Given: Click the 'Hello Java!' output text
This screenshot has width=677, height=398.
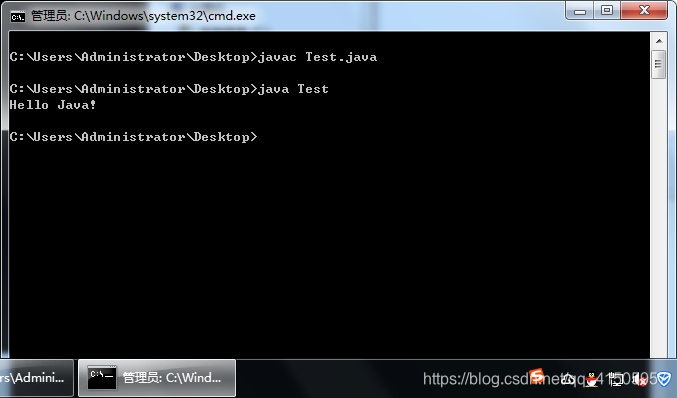Looking at the screenshot, I should pyautogui.click(x=53, y=105).
